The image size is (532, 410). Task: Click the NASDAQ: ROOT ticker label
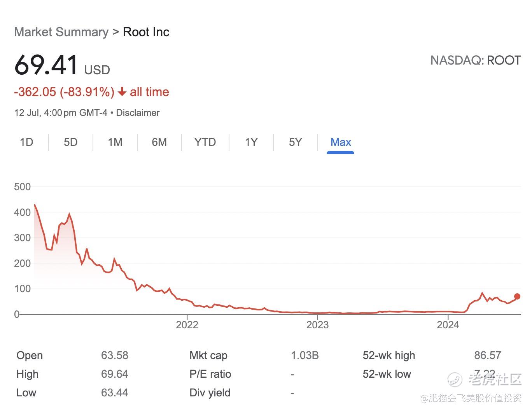pyautogui.click(x=475, y=60)
